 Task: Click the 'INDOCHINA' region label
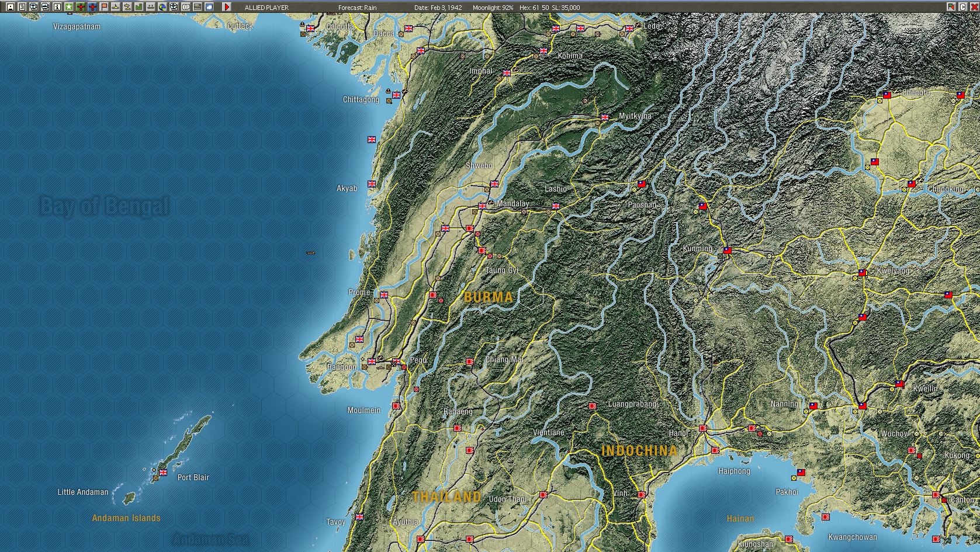click(x=639, y=450)
